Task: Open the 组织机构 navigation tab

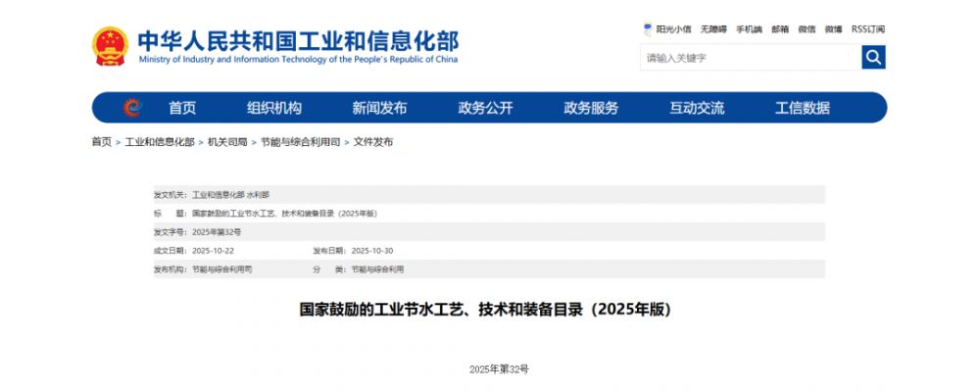Action: [x=274, y=108]
